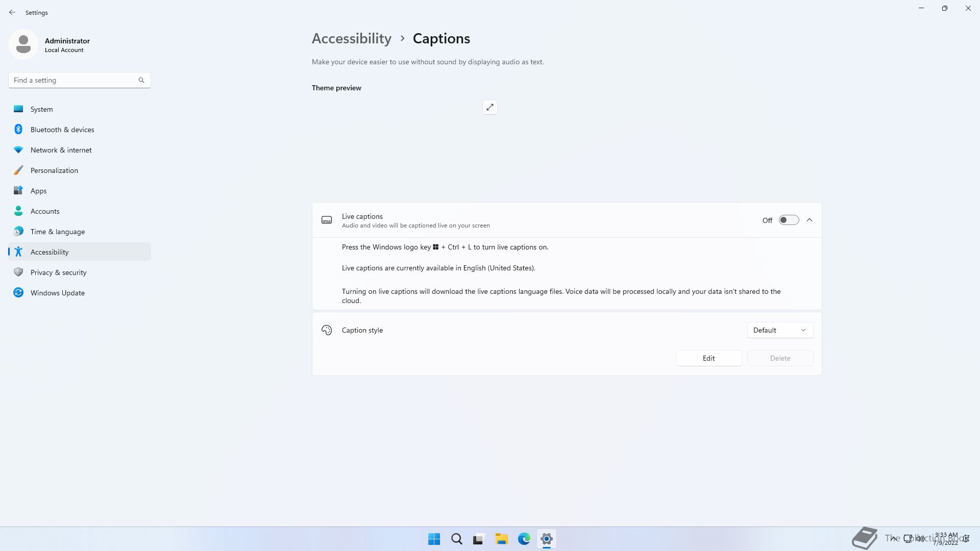
Task: Open File Explorer from the taskbar
Action: pyautogui.click(x=501, y=539)
